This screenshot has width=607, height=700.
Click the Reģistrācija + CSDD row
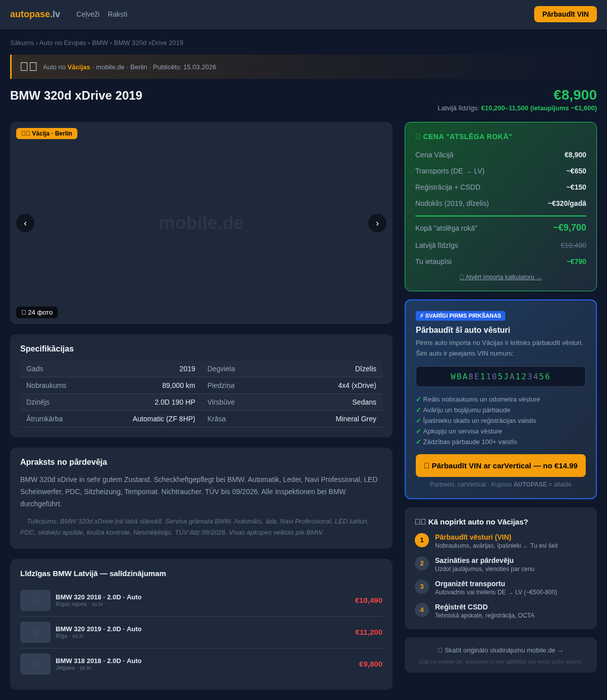coord(501,187)
